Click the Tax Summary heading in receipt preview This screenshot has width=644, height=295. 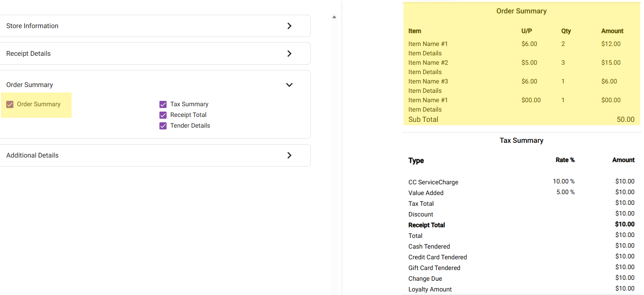(x=521, y=141)
